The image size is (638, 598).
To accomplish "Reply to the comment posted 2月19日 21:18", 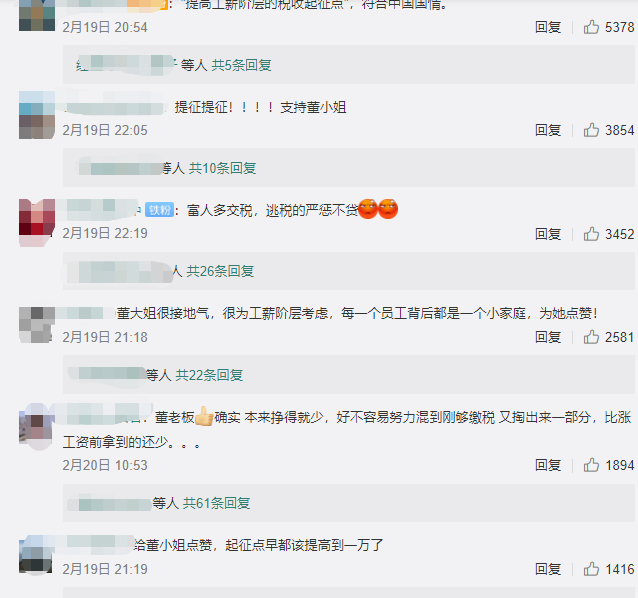I will 548,337.
